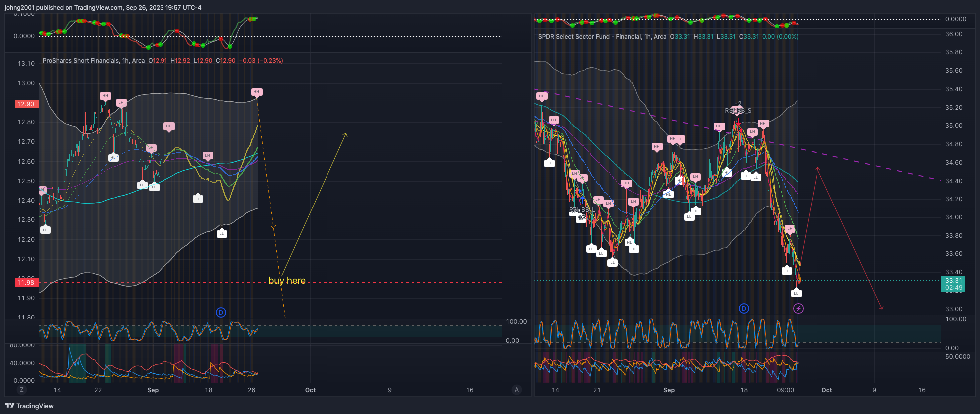Toggle the A auto-scale button on left chart
Viewport: 980px width, 414px height.
[517, 390]
